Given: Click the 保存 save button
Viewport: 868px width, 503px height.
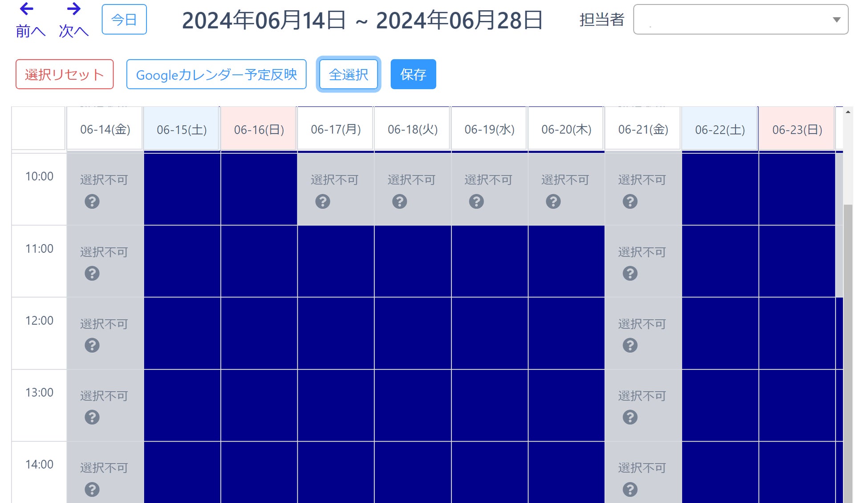Looking at the screenshot, I should click(413, 74).
